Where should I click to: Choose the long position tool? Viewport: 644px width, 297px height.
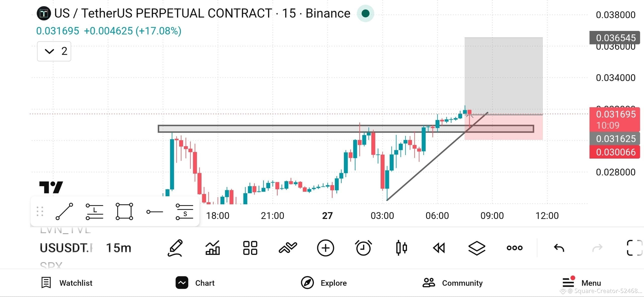(94, 212)
